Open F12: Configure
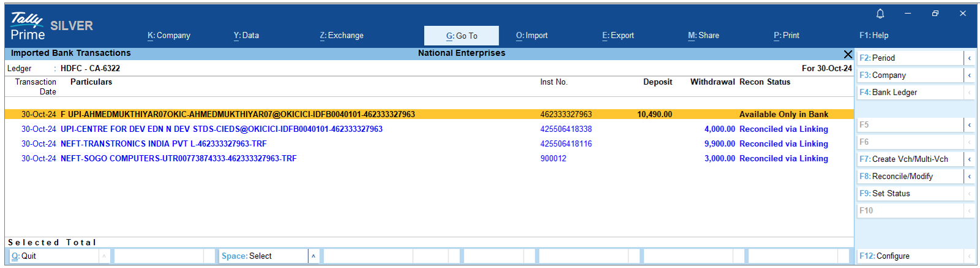 click(x=910, y=256)
